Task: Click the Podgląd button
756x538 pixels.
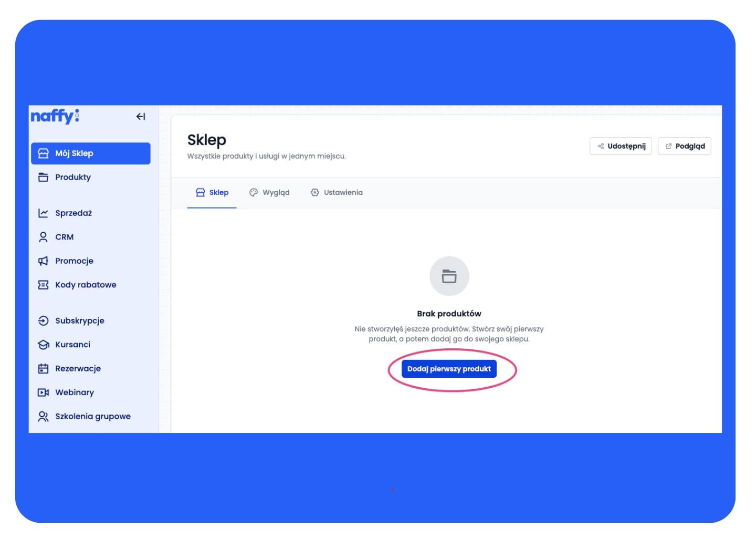Action: point(684,146)
